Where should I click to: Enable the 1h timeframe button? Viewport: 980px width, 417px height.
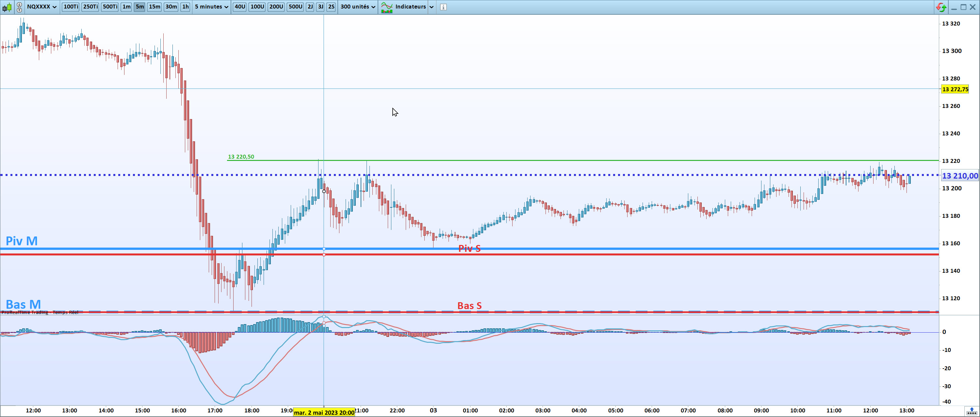click(x=185, y=7)
